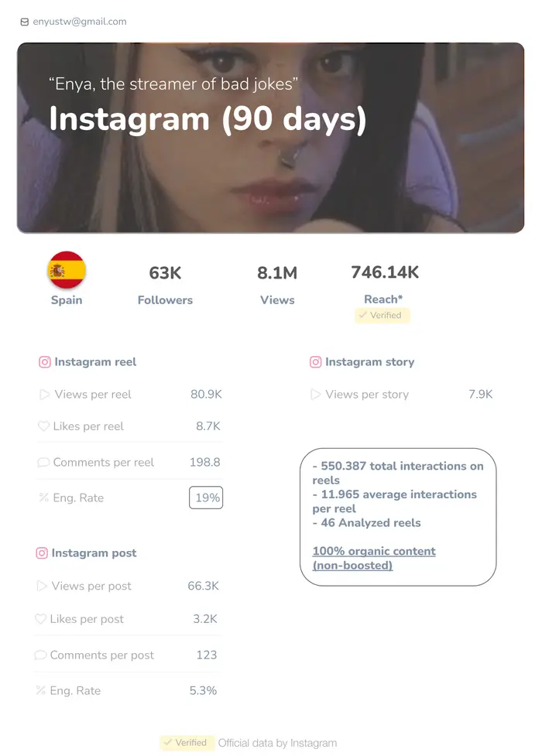
Task: Click the play icon beside Views per post
Action: (42, 586)
